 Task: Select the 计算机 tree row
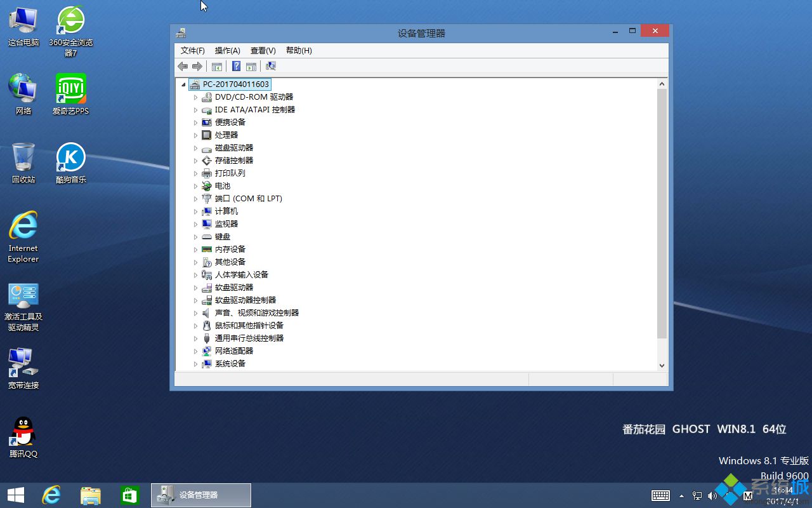pos(226,211)
